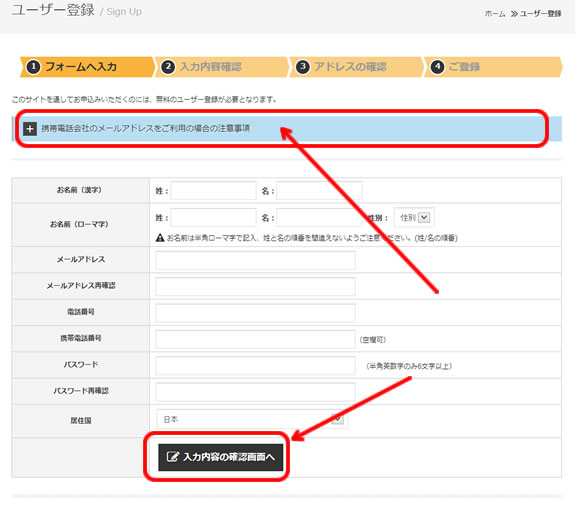575x506 pixels.
Task: Click the パスワード再確認 input field
Action: pyautogui.click(x=255, y=392)
